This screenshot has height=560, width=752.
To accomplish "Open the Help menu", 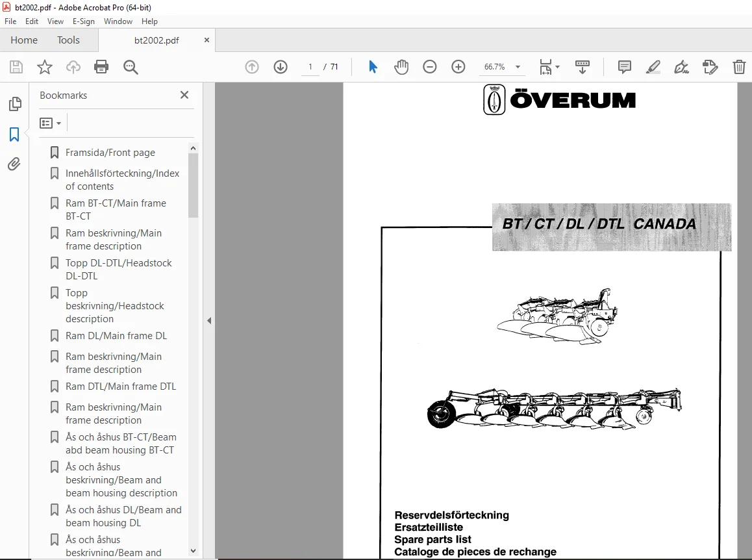I will pyautogui.click(x=149, y=21).
